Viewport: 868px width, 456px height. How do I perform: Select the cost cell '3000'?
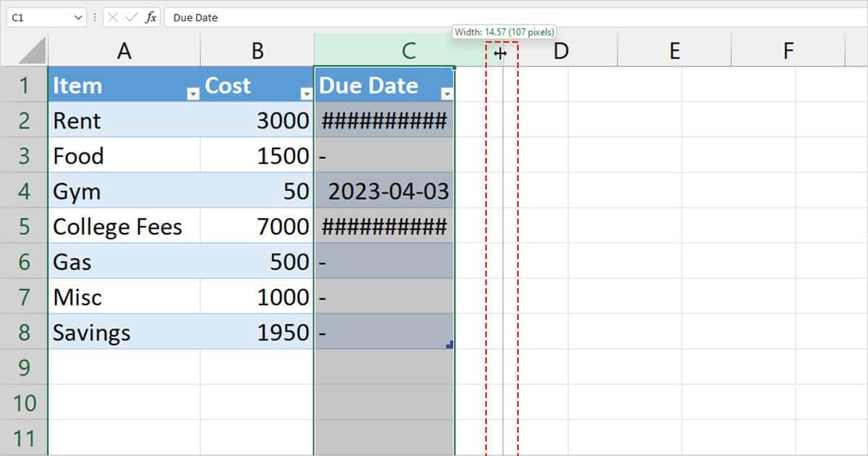258,119
